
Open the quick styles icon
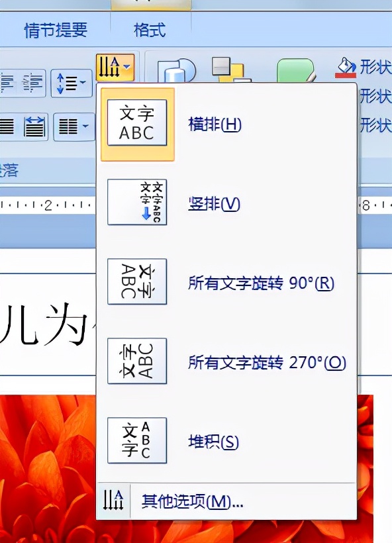point(296,70)
